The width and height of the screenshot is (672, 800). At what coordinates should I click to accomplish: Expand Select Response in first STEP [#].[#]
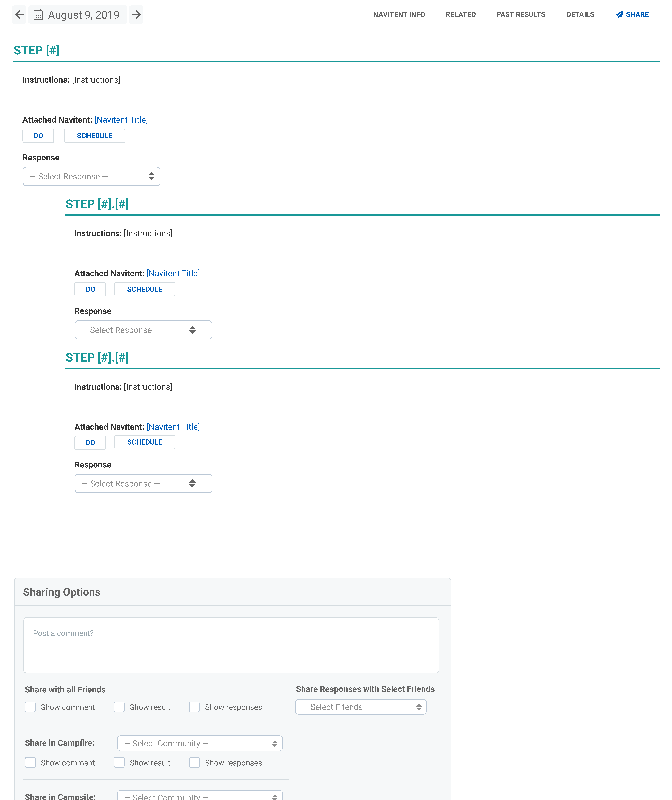(143, 330)
